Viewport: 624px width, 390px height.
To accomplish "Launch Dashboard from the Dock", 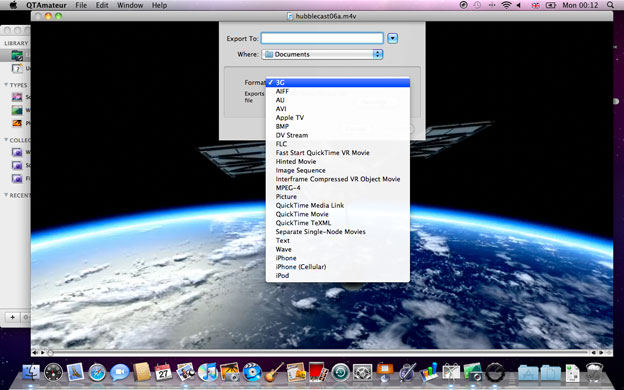I will click(x=53, y=373).
